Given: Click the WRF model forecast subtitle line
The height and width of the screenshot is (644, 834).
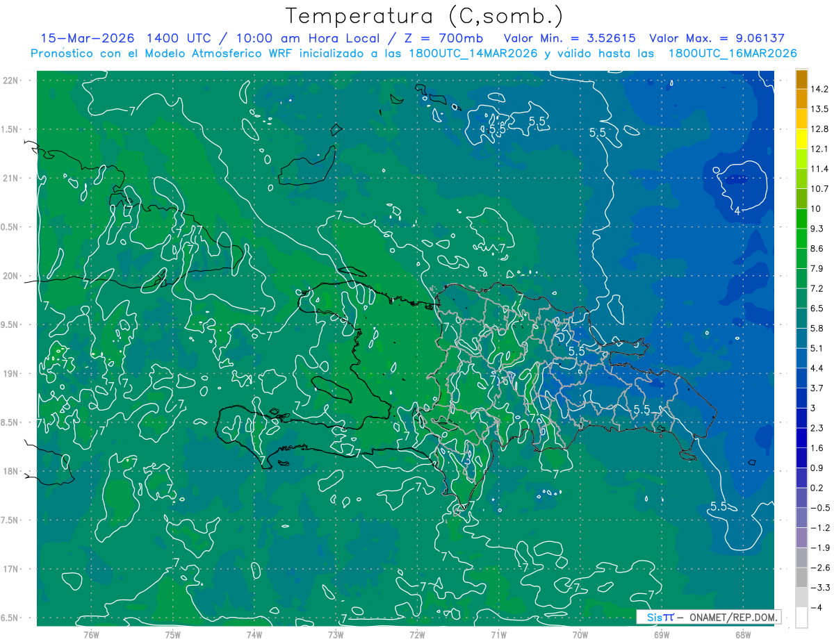Looking at the screenshot, I should tap(414, 53).
